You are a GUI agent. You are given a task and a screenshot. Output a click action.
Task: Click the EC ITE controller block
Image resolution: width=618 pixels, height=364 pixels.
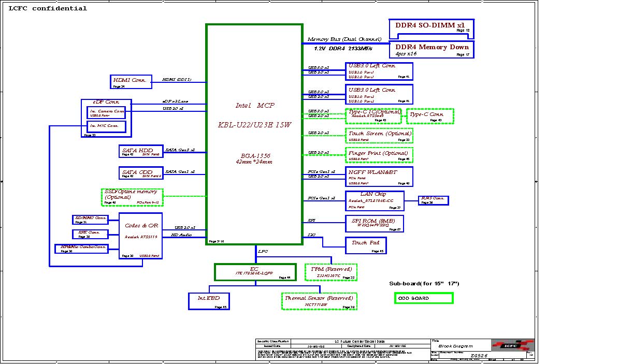coord(255,272)
